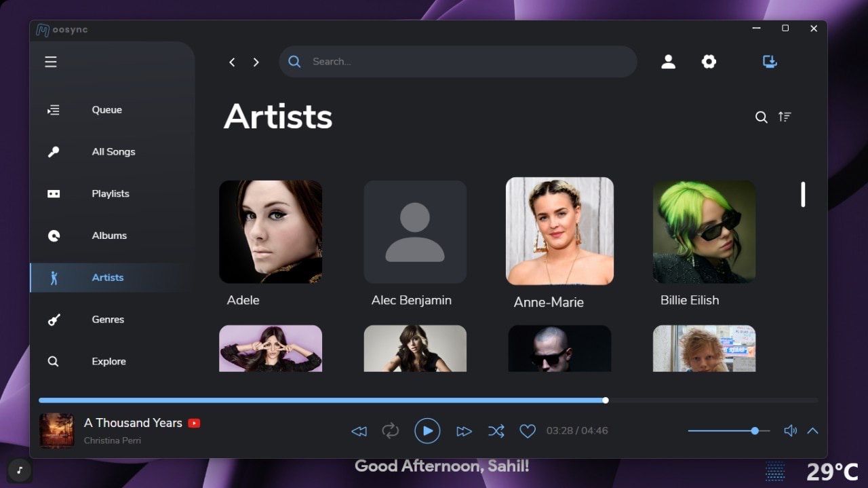Go back with the left arrow
The height and width of the screenshot is (488, 868).
(232, 62)
